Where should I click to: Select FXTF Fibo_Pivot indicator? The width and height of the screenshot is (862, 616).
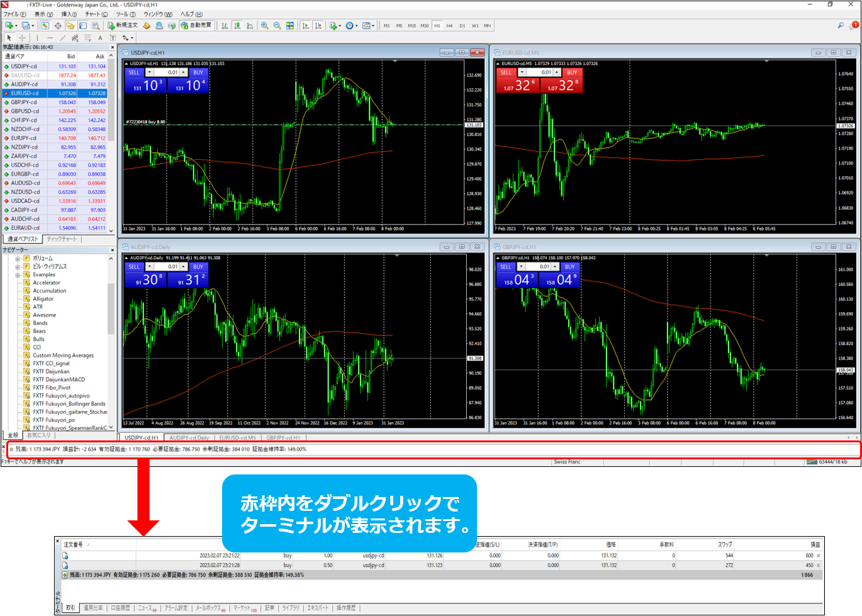tap(52, 388)
